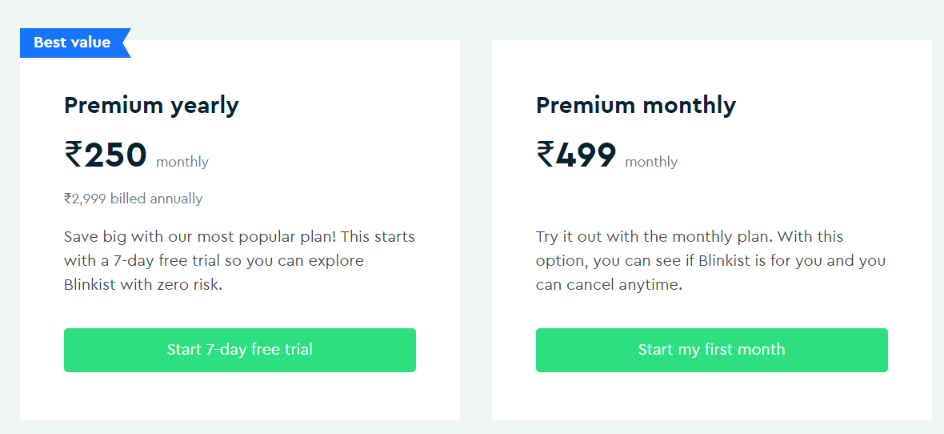The image size is (944, 434).
Task: Click the ₹250 price amount
Action: coord(106,155)
